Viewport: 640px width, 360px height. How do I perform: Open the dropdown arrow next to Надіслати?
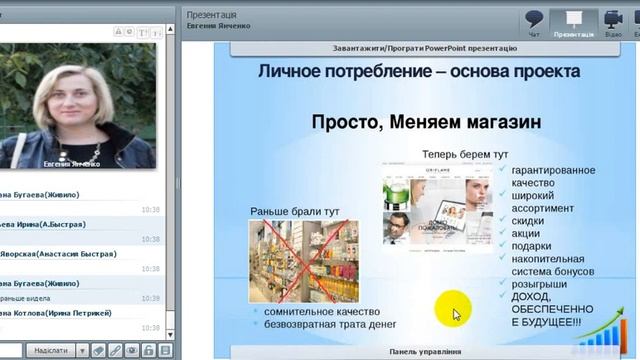click(x=82, y=351)
